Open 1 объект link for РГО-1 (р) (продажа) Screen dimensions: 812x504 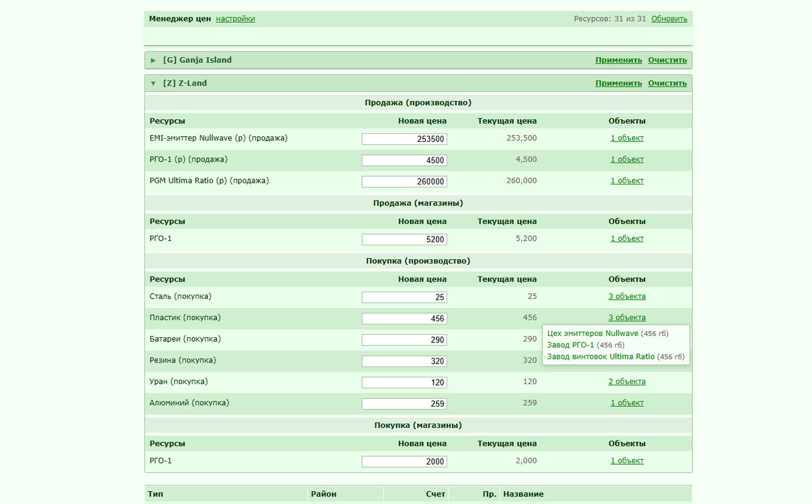click(x=627, y=160)
